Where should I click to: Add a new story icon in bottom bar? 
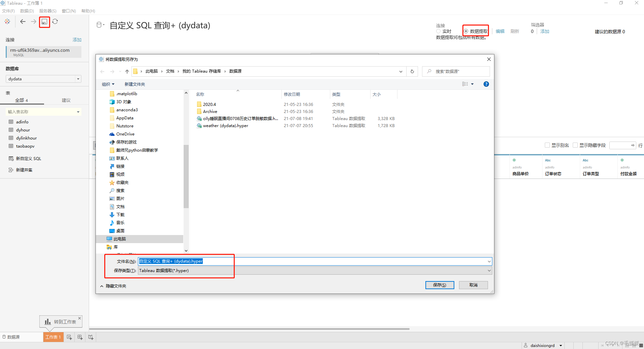click(91, 337)
